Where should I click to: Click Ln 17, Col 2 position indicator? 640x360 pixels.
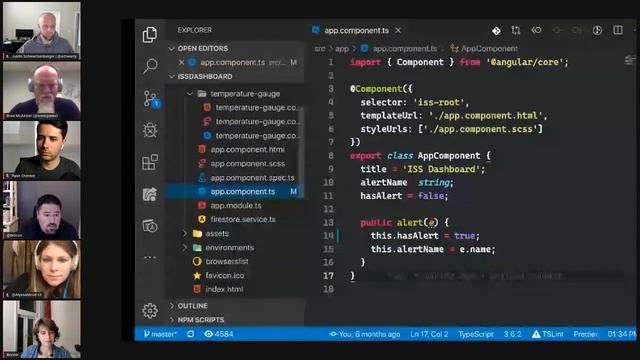click(x=429, y=334)
